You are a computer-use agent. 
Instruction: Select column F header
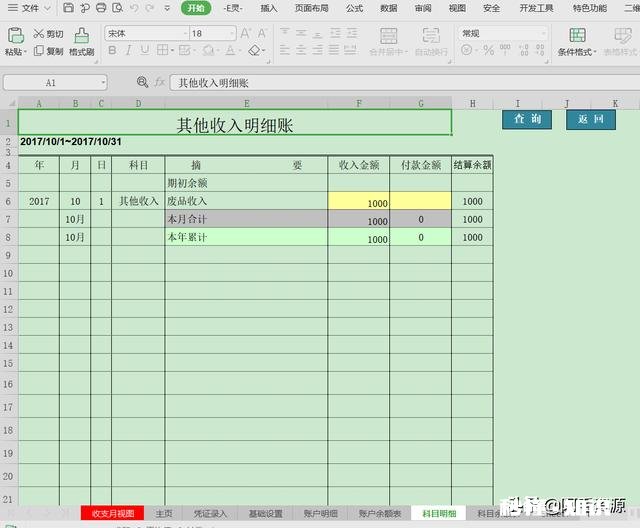tap(359, 103)
